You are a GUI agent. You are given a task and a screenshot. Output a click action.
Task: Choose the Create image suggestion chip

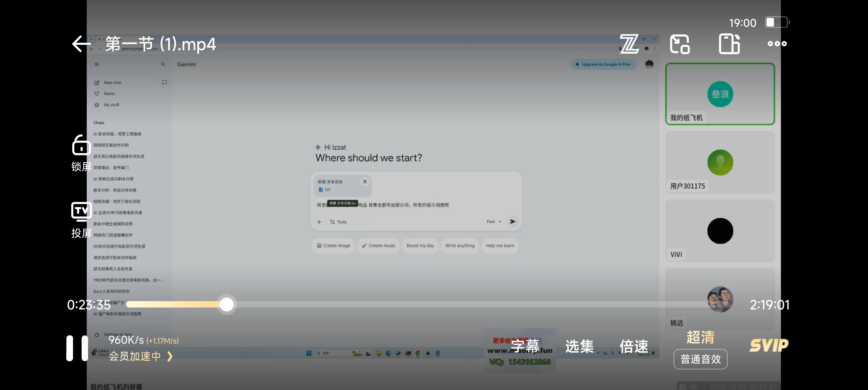[x=333, y=246]
